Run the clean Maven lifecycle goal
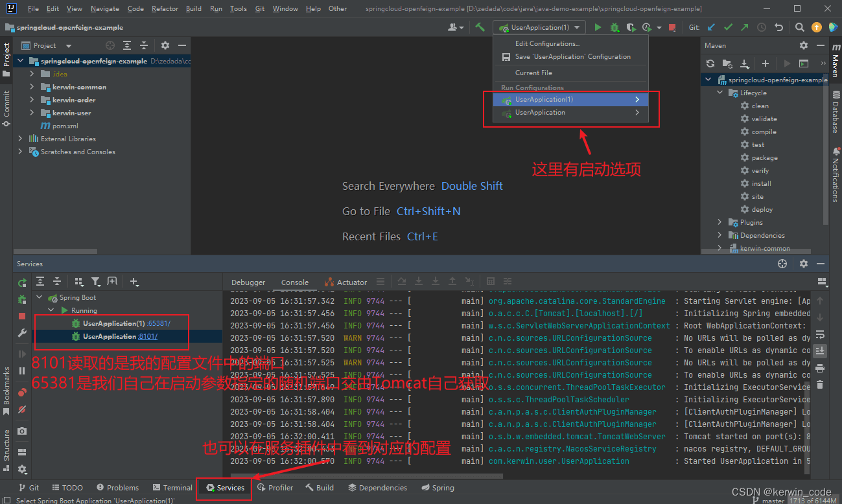The height and width of the screenshot is (504, 842). pyautogui.click(x=762, y=106)
